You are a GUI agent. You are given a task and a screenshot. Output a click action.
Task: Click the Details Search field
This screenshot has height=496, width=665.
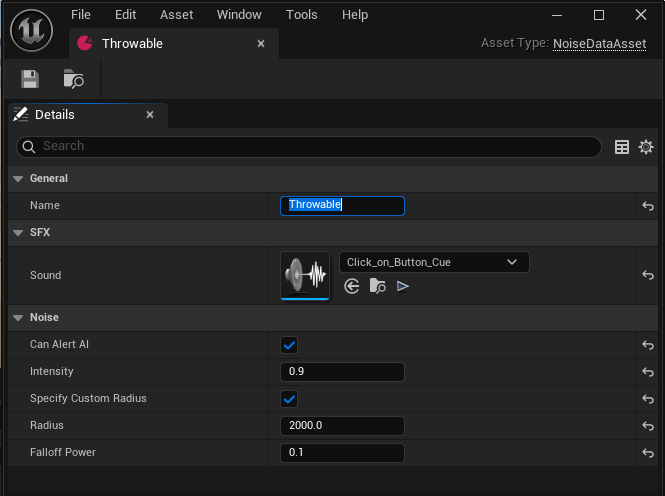309,147
